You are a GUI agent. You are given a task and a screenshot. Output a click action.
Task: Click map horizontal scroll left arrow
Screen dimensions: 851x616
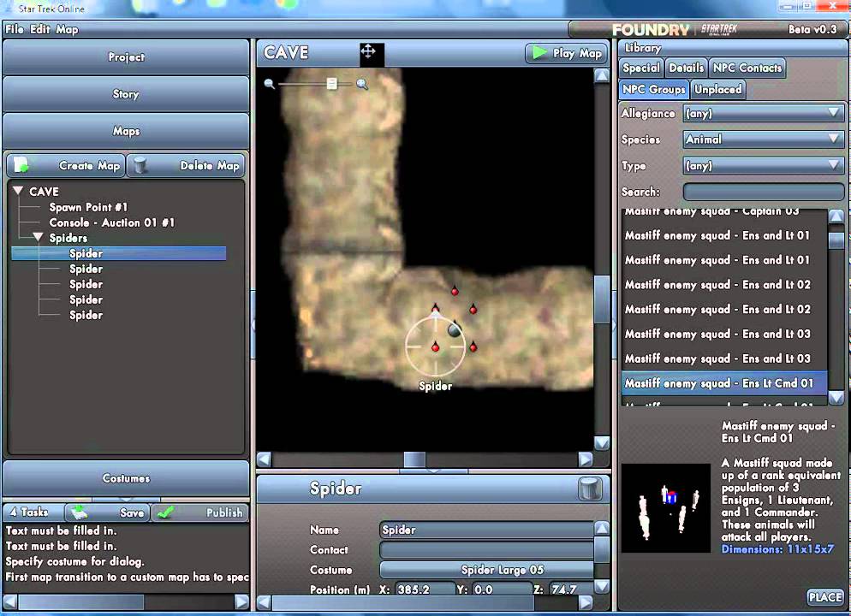click(264, 459)
